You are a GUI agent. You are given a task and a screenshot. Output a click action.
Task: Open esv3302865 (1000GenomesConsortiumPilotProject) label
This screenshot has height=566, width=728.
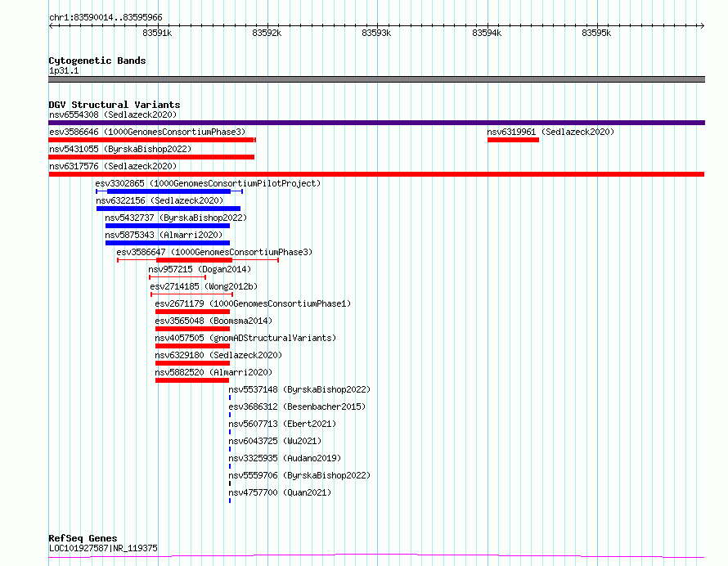[x=208, y=183]
